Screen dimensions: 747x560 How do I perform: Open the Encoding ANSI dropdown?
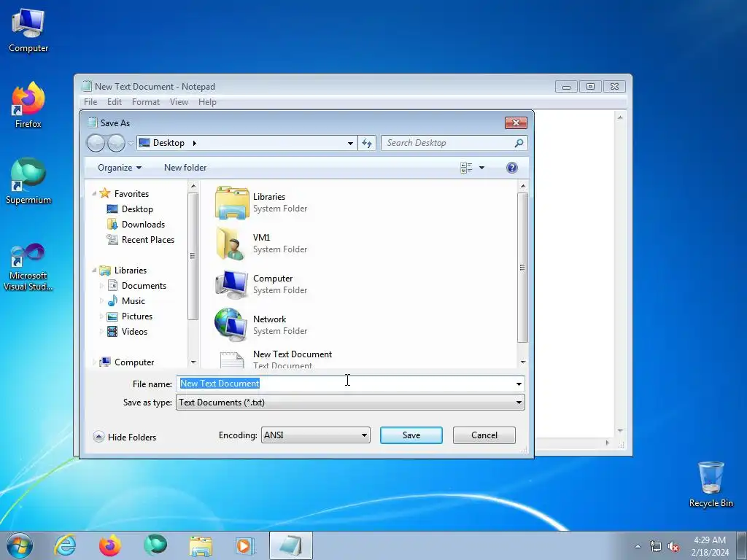pos(315,435)
